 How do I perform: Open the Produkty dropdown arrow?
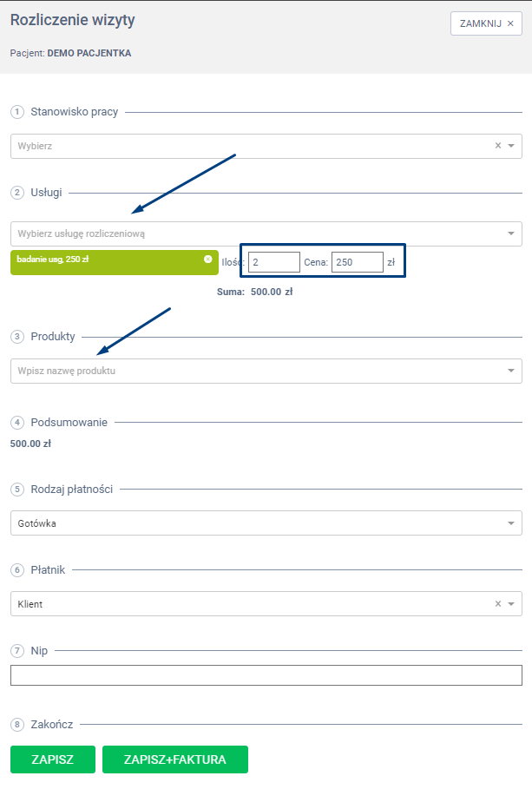[x=511, y=371]
